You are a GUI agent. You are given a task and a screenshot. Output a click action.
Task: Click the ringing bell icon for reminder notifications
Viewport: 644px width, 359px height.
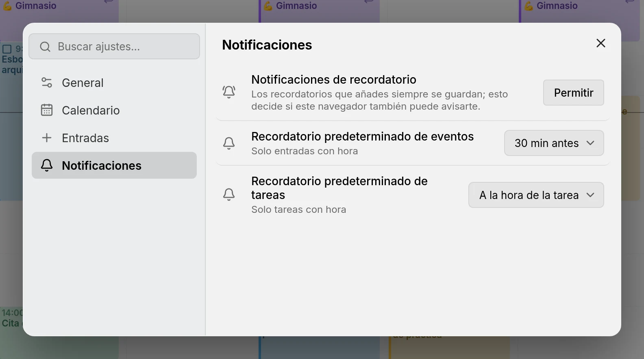229,92
